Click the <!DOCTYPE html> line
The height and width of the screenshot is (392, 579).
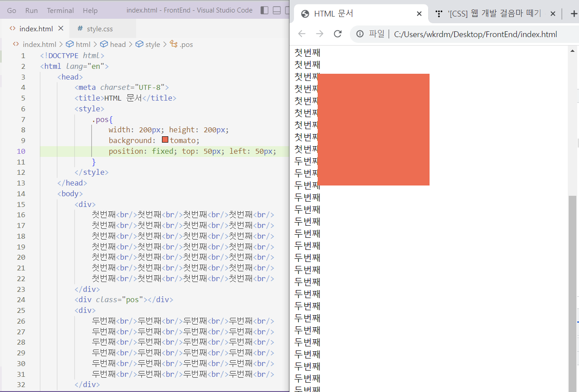tap(72, 55)
